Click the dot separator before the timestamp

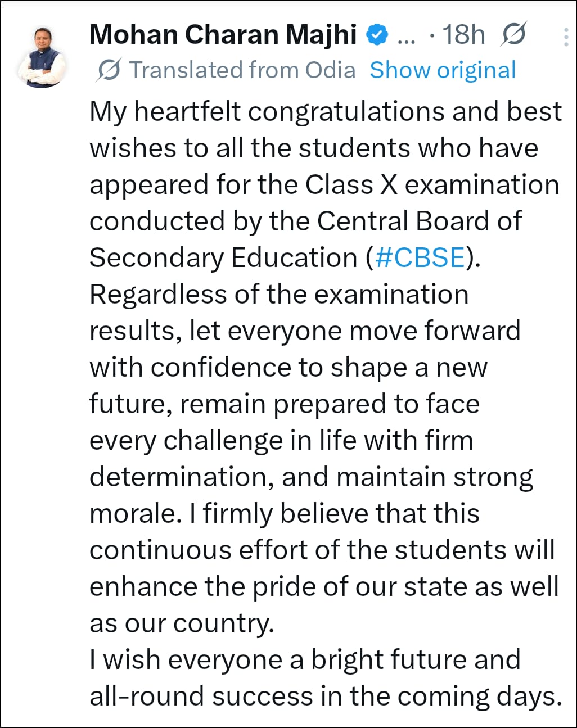tap(431, 35)
